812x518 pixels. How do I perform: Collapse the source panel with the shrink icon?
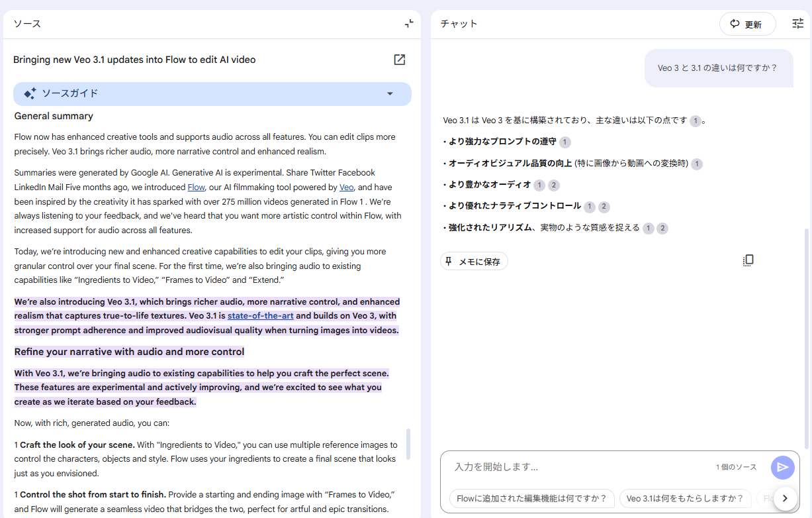coord(409,24)
